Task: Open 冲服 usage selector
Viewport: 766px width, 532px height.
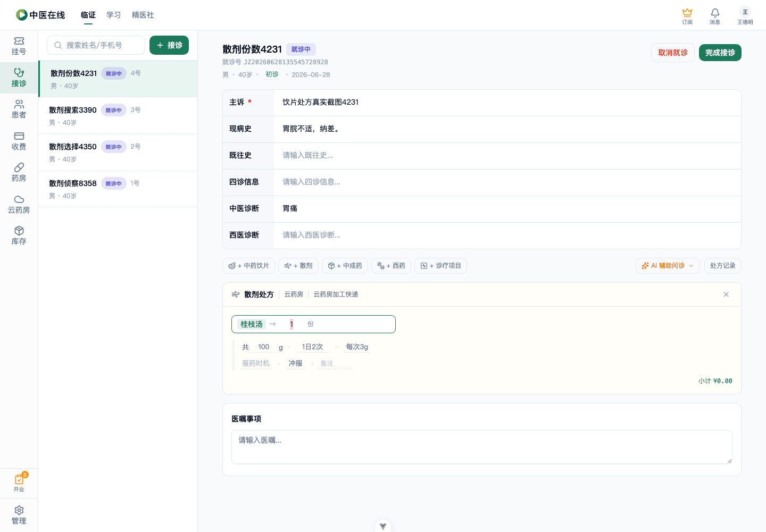Action: point(295,364)
